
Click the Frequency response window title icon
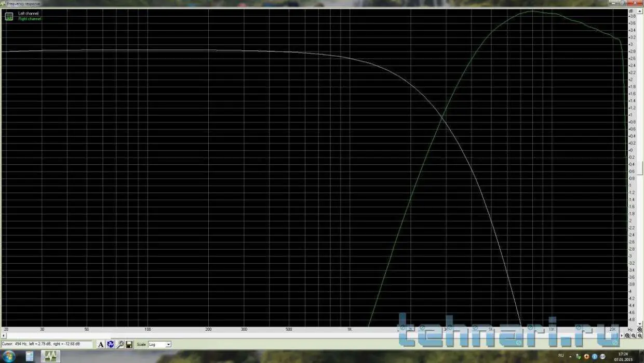coord(3,3)
